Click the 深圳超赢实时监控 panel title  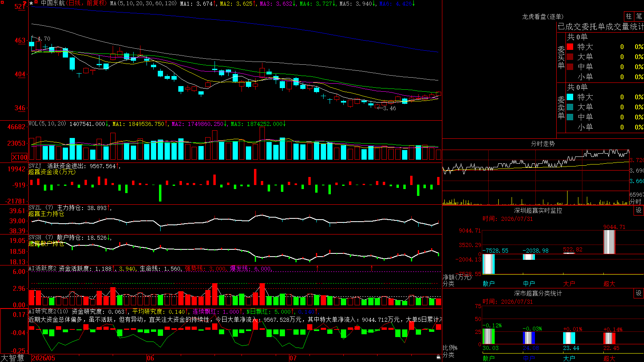coord(538,210)
